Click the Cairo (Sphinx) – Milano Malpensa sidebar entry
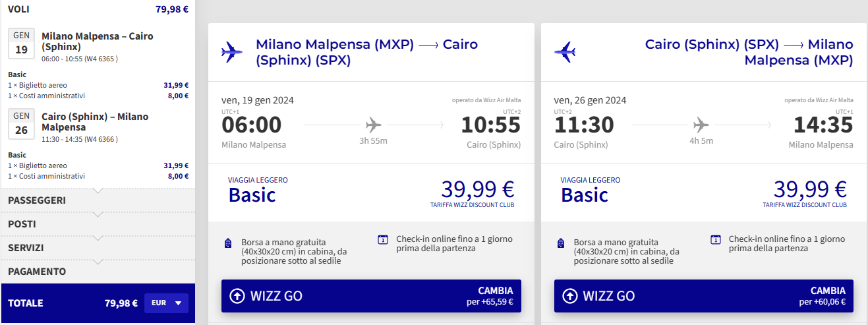Viewport: 868px width, 325px height. tap(95, 122)
